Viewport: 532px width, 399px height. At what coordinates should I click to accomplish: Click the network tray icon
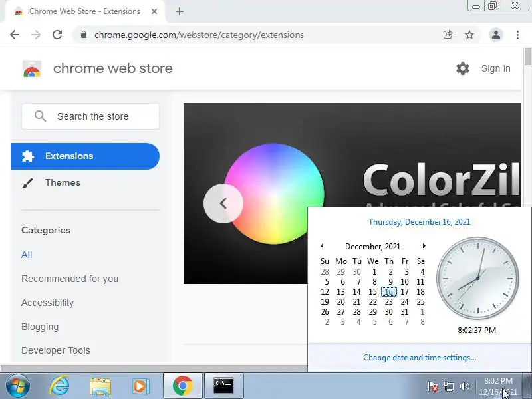(x=449, y=386)
